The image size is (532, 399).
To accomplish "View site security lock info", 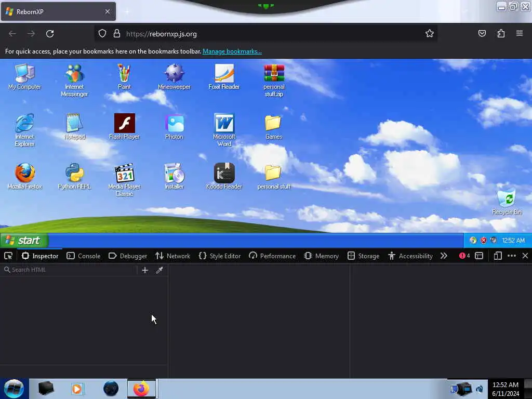I will coord(117,34).
